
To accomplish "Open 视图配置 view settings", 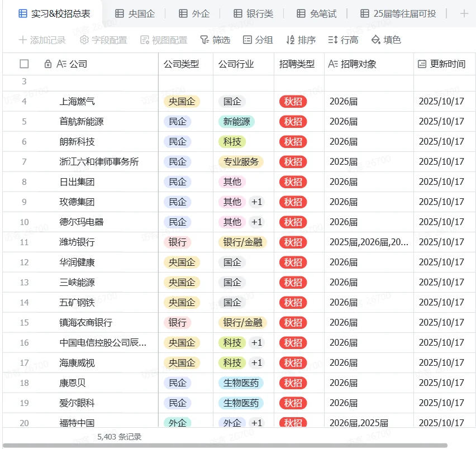I will pyautogui.click(x=164, y=40).
